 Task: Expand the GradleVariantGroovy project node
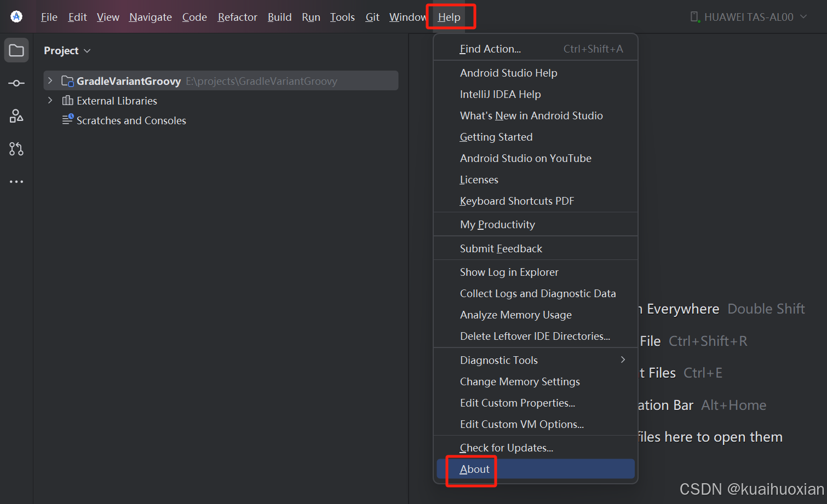tap(50, 80)
